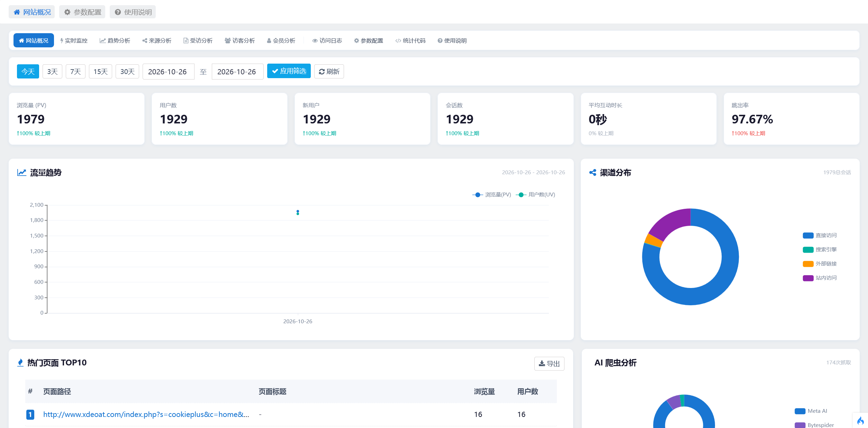Open 使用说明 in the secondary navigation
Viewport: 868px width, 428px height.
tap(452, 40)
